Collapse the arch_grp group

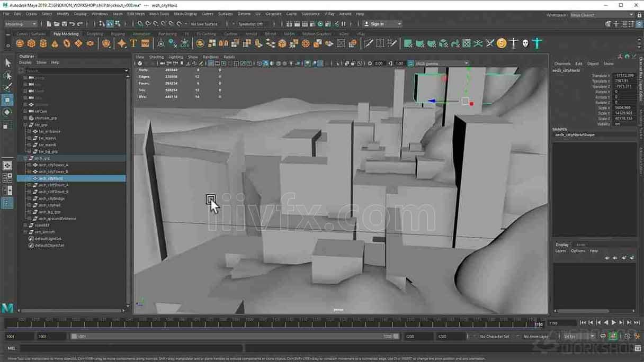click(x=25, y=158)
